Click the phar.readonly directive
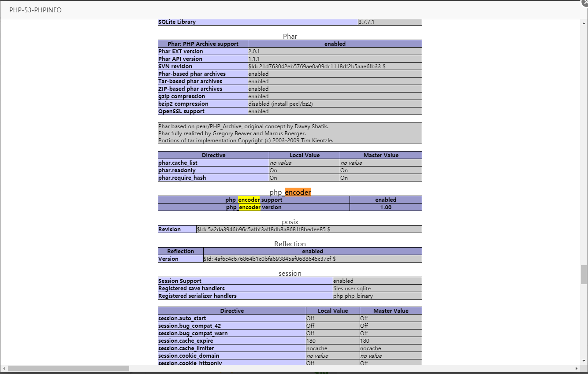588x374 pixels. tap(177, 170)
